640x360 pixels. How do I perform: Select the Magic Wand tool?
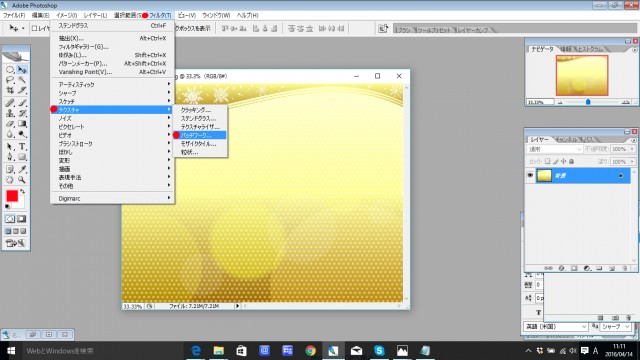[22, 80]
